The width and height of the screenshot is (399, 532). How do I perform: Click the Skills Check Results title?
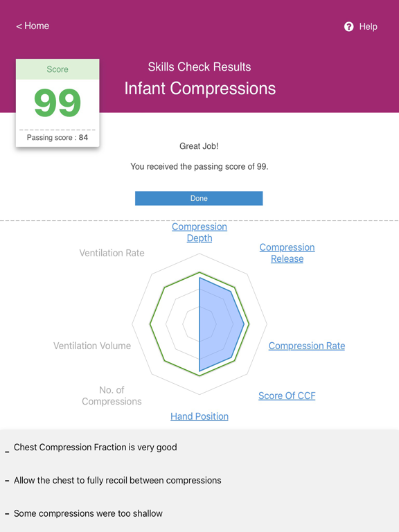(199, 66)
